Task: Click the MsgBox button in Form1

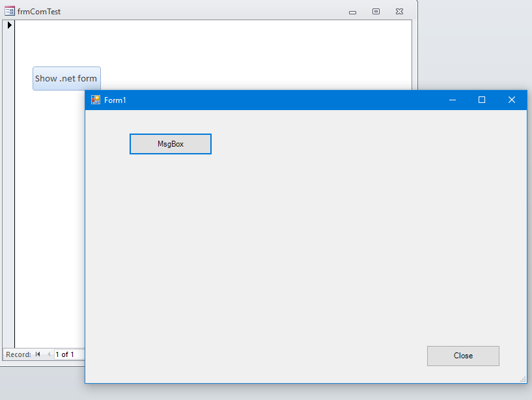Action: 171,144
